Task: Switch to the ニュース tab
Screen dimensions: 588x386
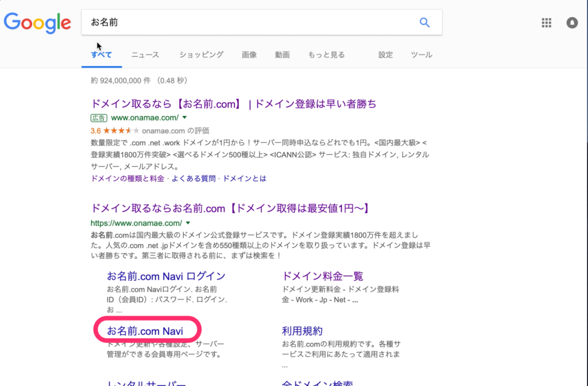Action: point(145,55)
